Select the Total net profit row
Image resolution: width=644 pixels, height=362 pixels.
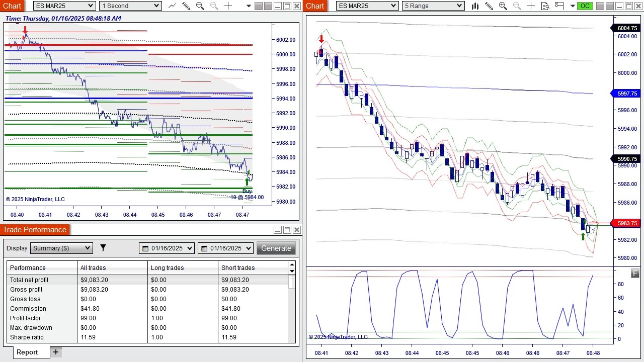coord(148,280)
